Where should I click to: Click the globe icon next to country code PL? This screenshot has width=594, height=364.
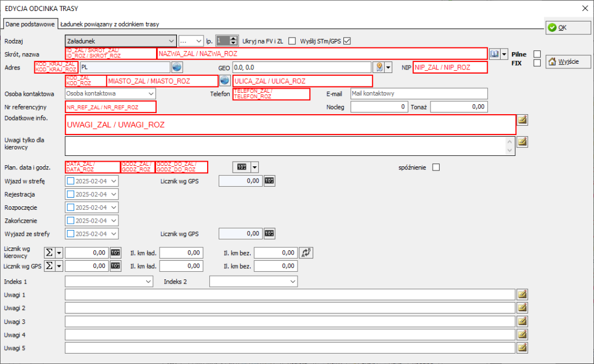(x=177, y=67)
